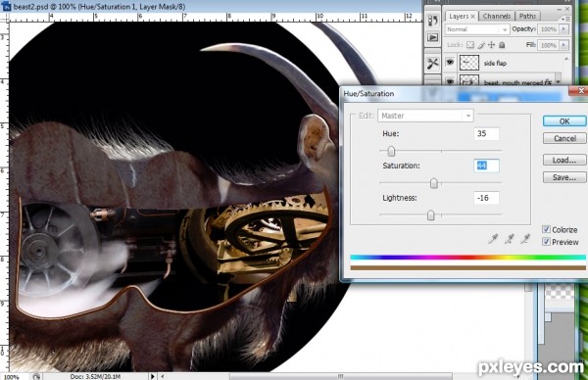Image resolution: width=588 pixels, height=380 pixels.
Task: Close the Layers tab with its X
Action: click(x=473, y=16)
